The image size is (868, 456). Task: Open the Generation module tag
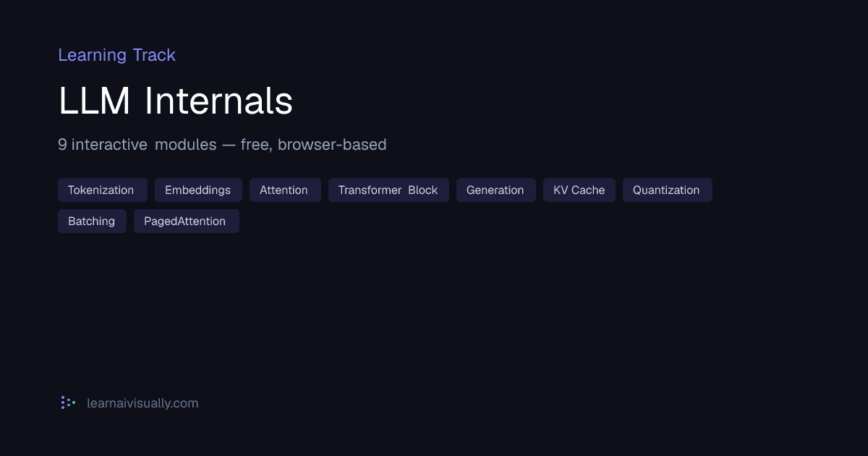(496, 190)
